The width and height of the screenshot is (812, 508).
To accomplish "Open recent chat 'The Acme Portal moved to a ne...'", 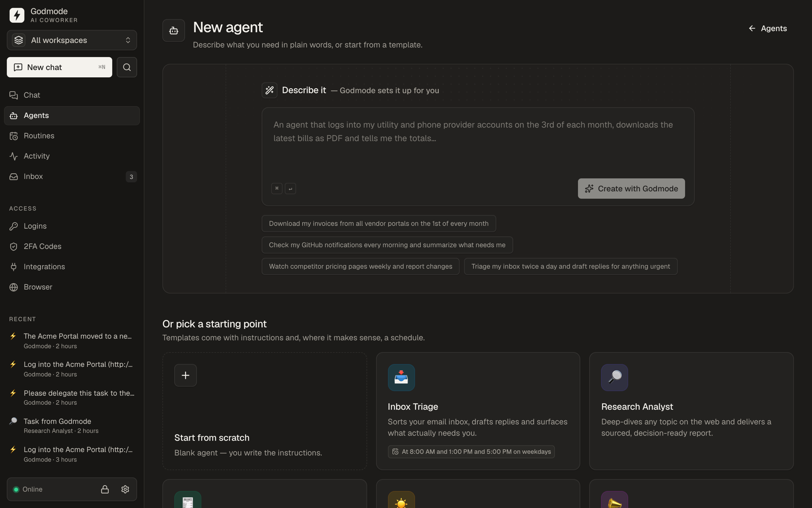I will pyautogui.click(x=72, y=341).
